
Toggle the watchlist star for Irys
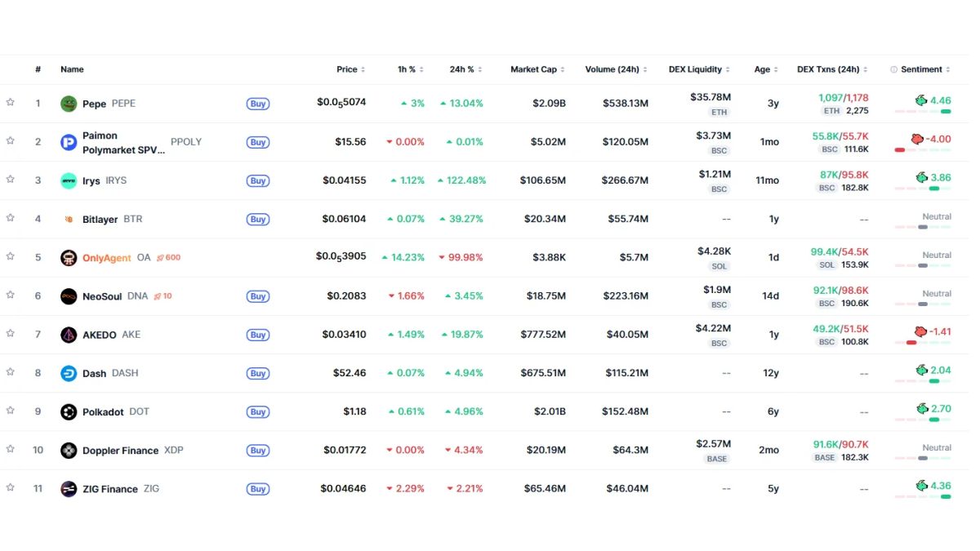click(x=11, y=179)
